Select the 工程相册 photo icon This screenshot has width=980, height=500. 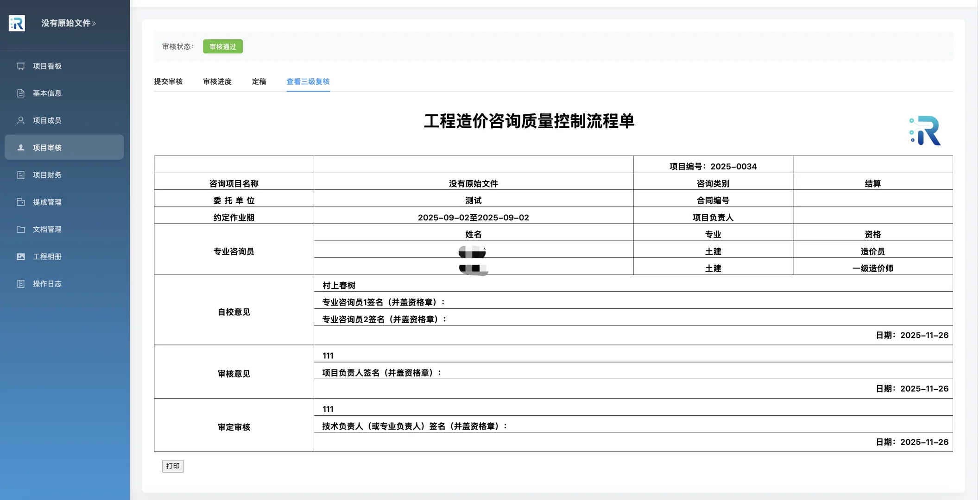pos(20,256)
